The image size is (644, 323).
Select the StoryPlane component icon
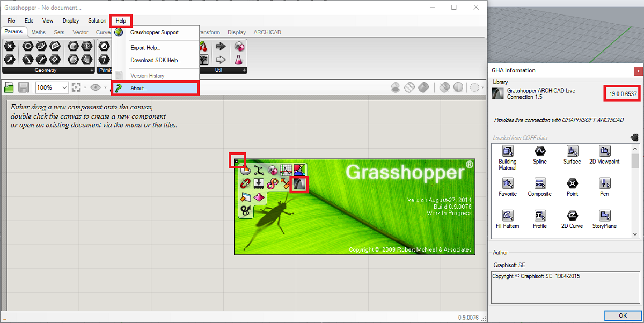(604, 215)
